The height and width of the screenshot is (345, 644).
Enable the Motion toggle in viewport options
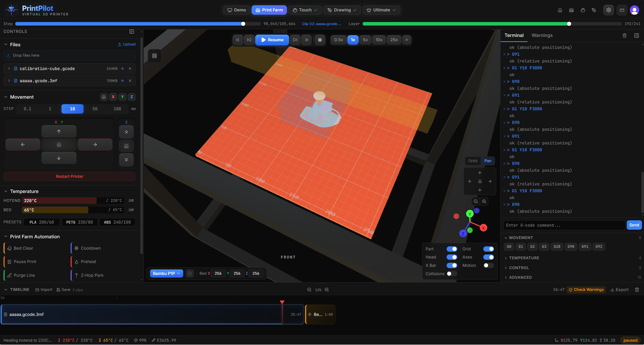click(488, 265)
